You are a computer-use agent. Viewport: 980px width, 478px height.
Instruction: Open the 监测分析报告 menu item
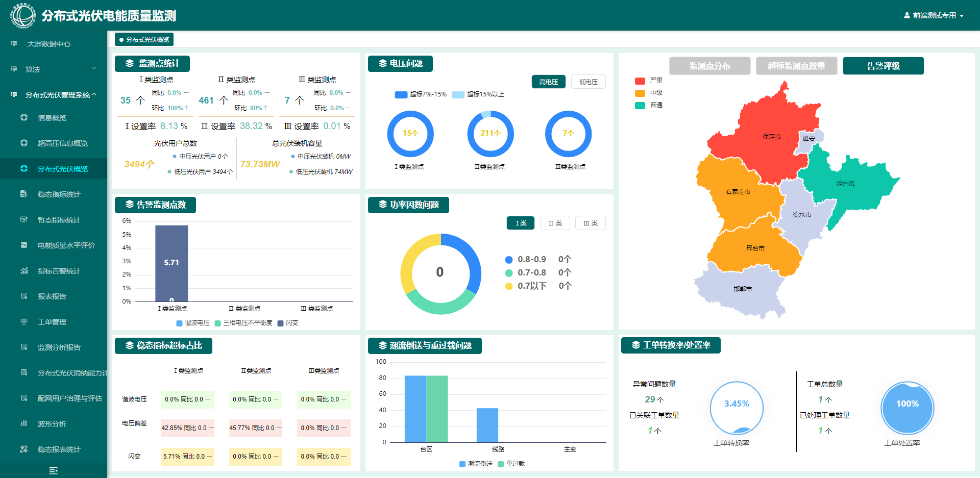coord(54,347)
